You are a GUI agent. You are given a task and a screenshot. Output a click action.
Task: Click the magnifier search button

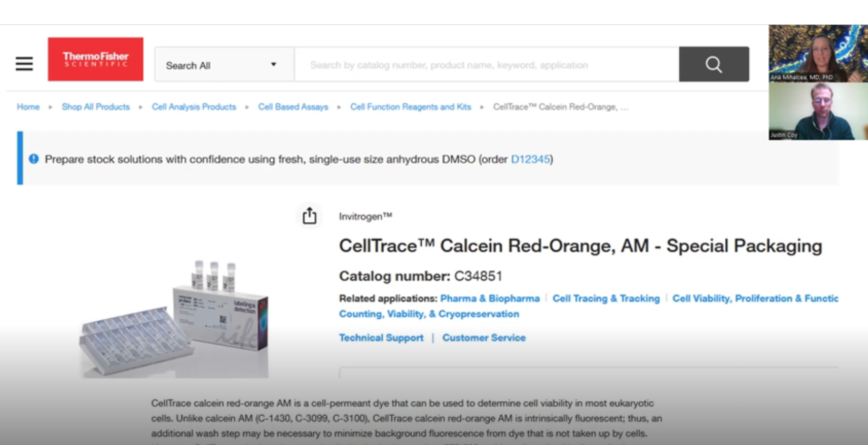(x=714, y=64)
